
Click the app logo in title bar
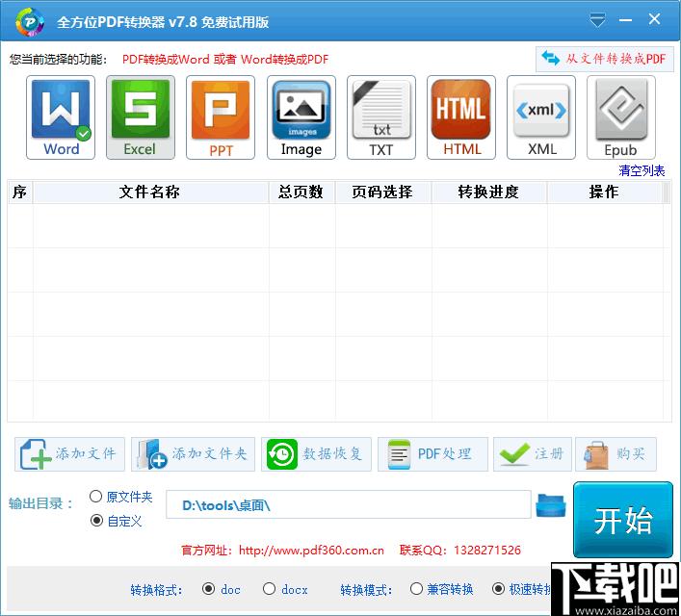[30, 22]
